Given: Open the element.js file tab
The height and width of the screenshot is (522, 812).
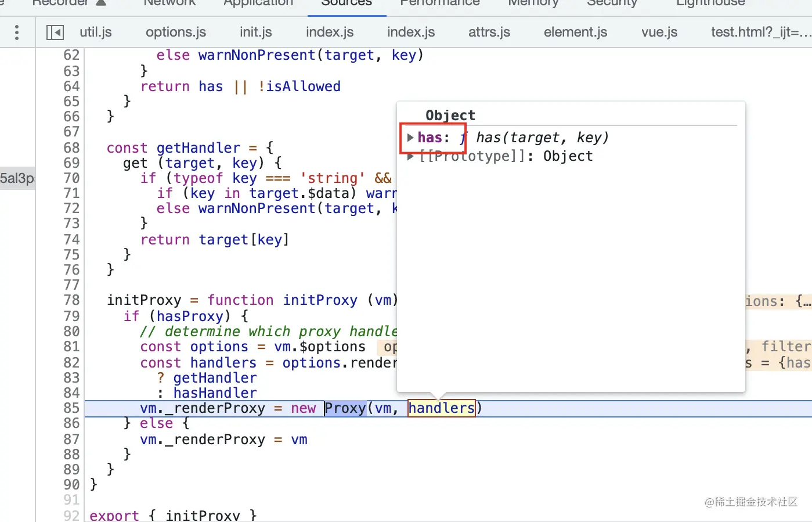Looking at the screenshot, I should [x=575, y=32].
